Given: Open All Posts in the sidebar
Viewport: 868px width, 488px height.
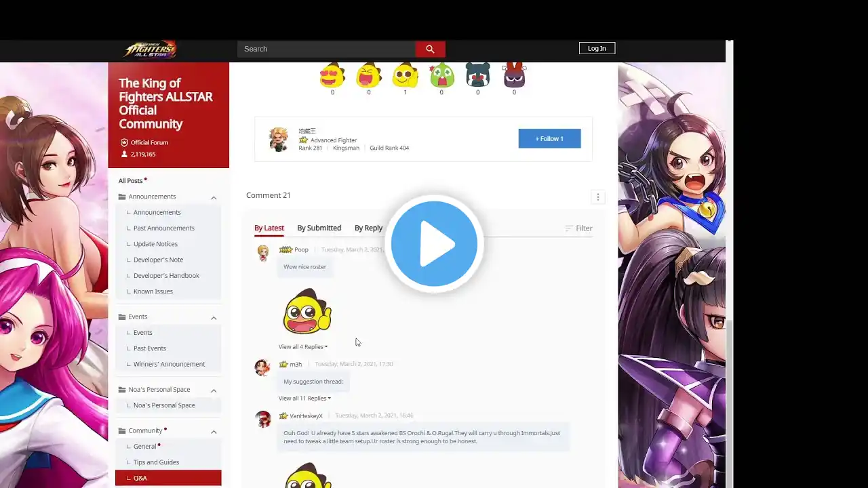Looking at the screenshot, I should pos(130,181).
